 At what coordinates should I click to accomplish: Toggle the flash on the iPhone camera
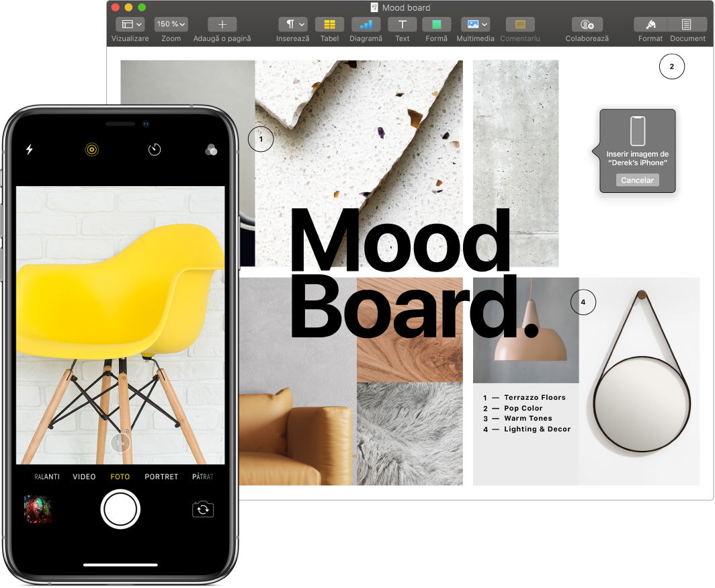click(x=29, y=149)
